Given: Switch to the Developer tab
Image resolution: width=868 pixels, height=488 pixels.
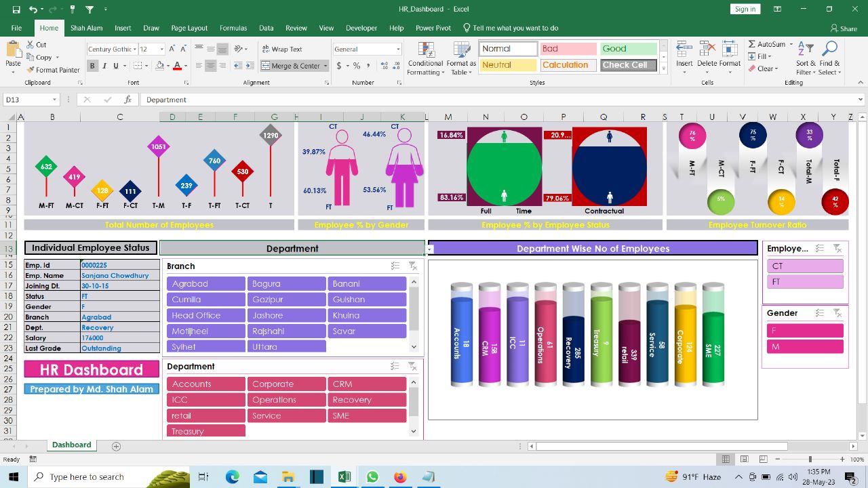Looking at the screenshot, I should [361, 28].
